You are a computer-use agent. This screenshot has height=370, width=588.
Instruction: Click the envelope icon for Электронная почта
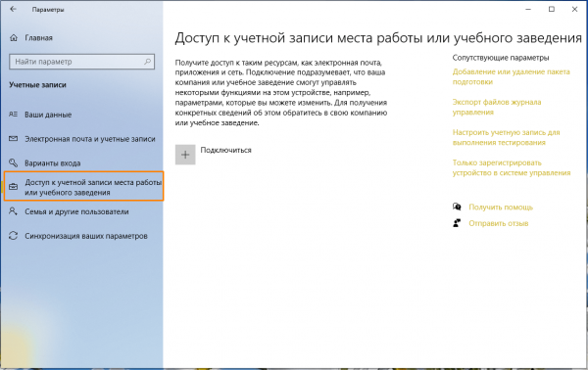point(13,139)
